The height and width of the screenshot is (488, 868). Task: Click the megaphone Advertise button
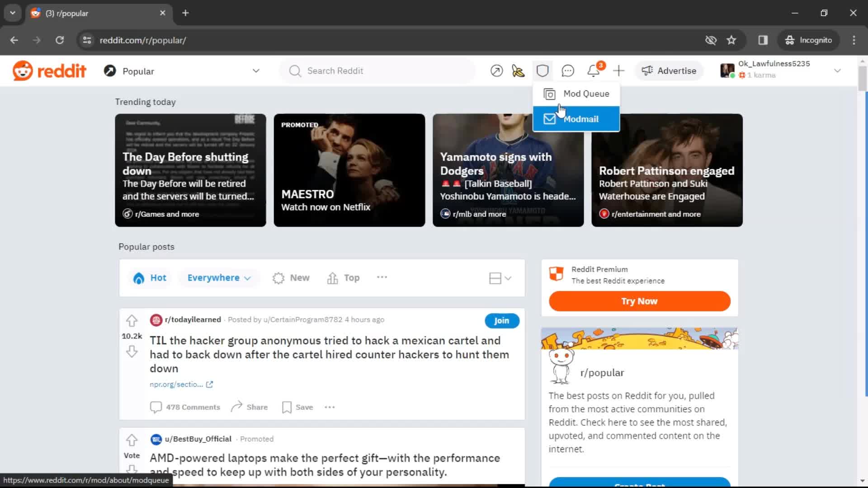click(669, 71)
